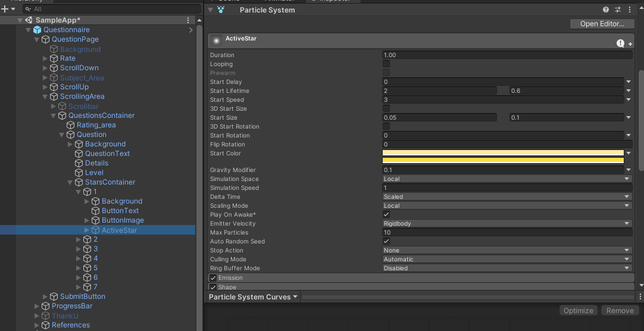Open the Simulation Space dropdown
Viewport: 644px width, 331px height.
tap(507, 179)
